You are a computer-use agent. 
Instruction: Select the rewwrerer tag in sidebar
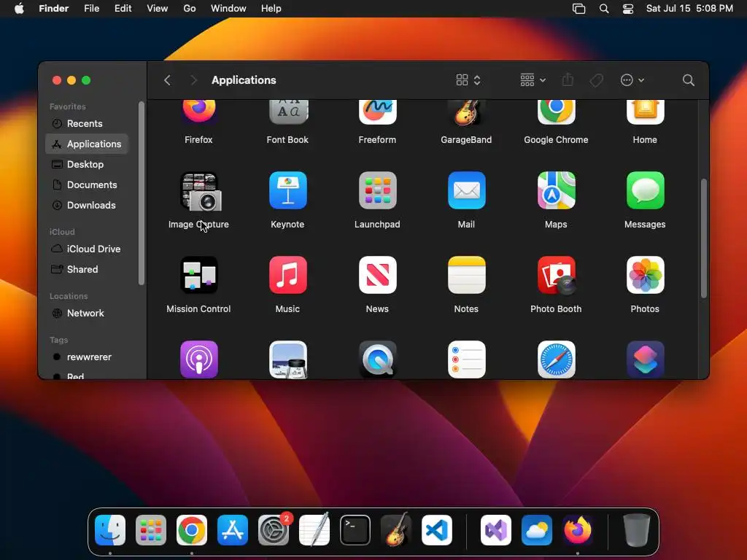coord(88,357)
